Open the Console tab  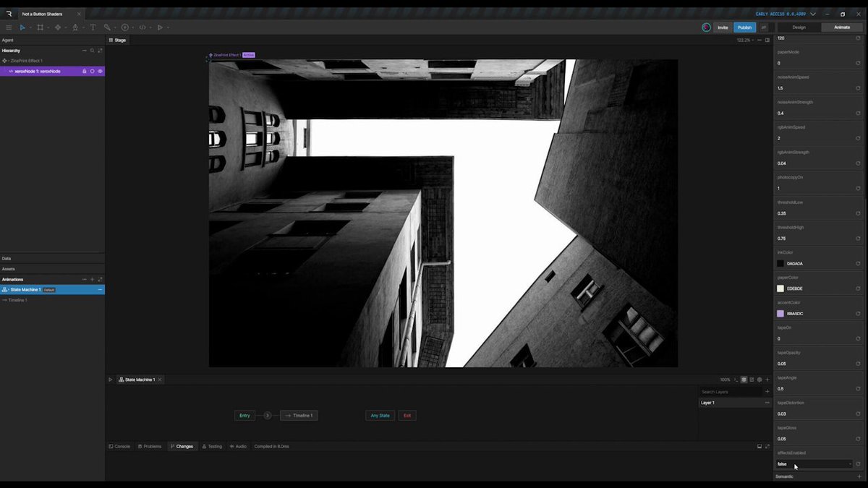pyautogui.click(x=119, y=446)
